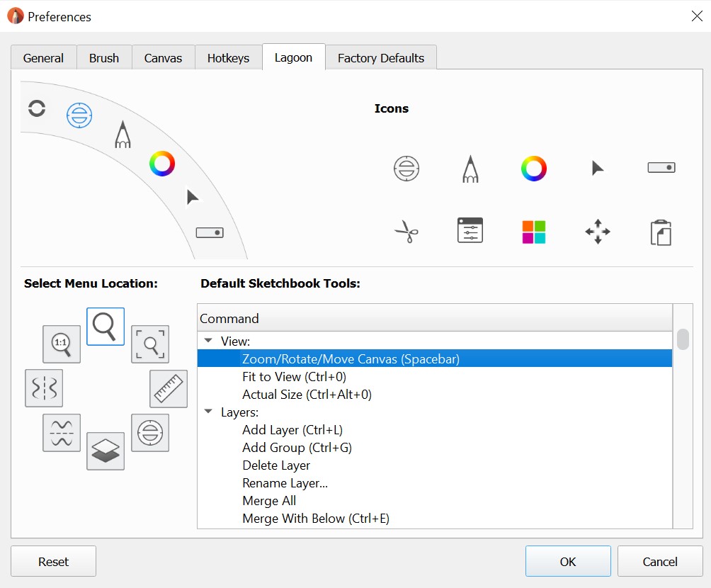Image resolution: width=711 pixels, height=588 pixels.
Task: Collapse the View: command group
Action: pos(209,340)
